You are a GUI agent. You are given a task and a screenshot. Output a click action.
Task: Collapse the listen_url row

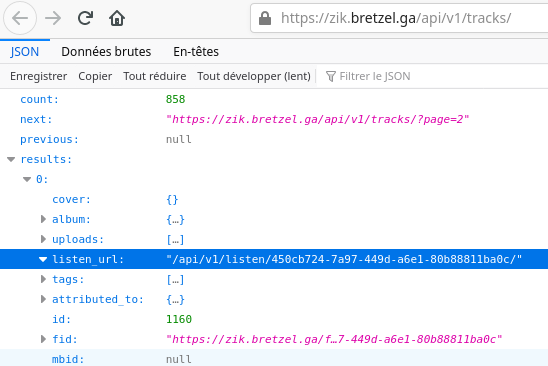43,259
